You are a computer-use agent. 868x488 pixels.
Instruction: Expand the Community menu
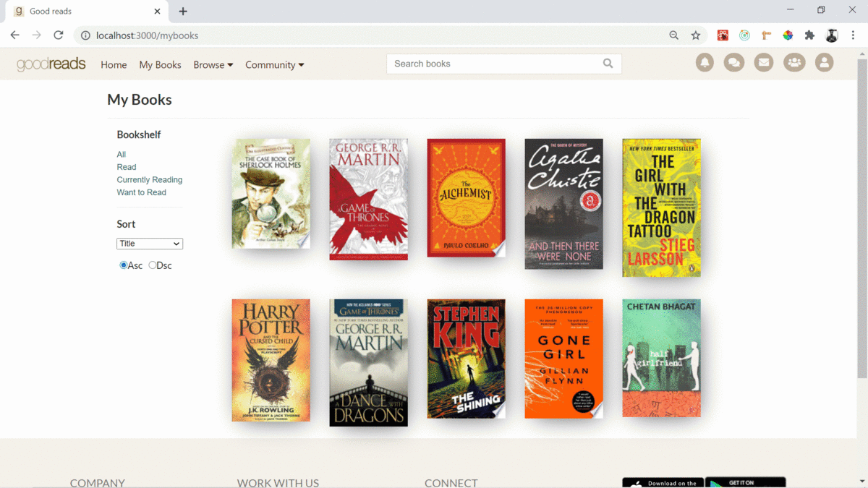coord(275,64)
